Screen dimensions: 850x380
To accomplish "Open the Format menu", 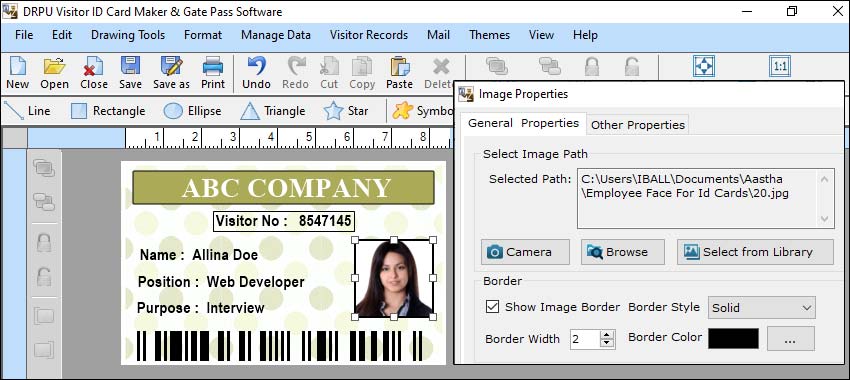I will [203, 35].
